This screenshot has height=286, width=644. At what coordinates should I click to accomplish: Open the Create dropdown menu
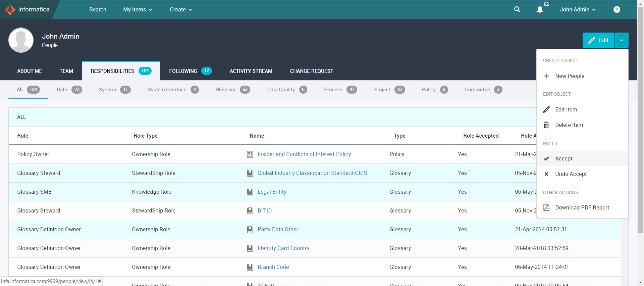tap(181, 9)
